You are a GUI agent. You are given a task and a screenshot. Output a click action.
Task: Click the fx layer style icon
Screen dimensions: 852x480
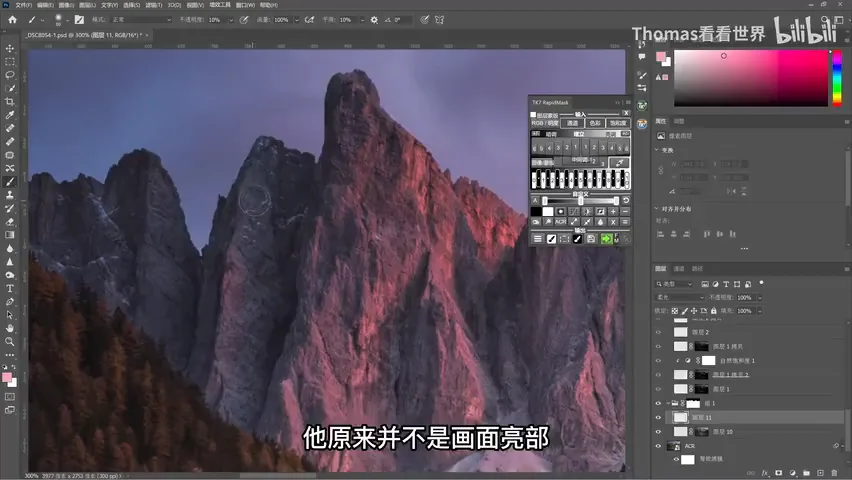tap(765, 473)
